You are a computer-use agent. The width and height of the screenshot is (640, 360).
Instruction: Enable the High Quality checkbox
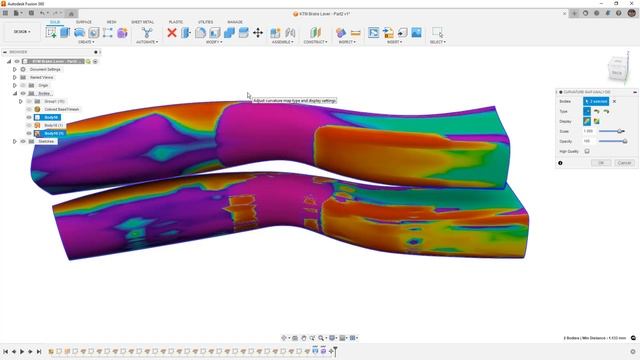pos(587,151)
